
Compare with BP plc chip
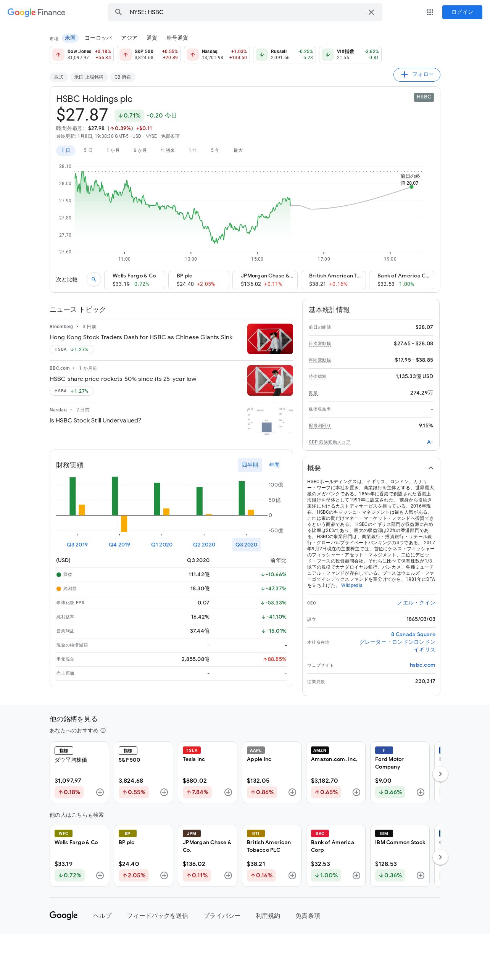(199, 280)
